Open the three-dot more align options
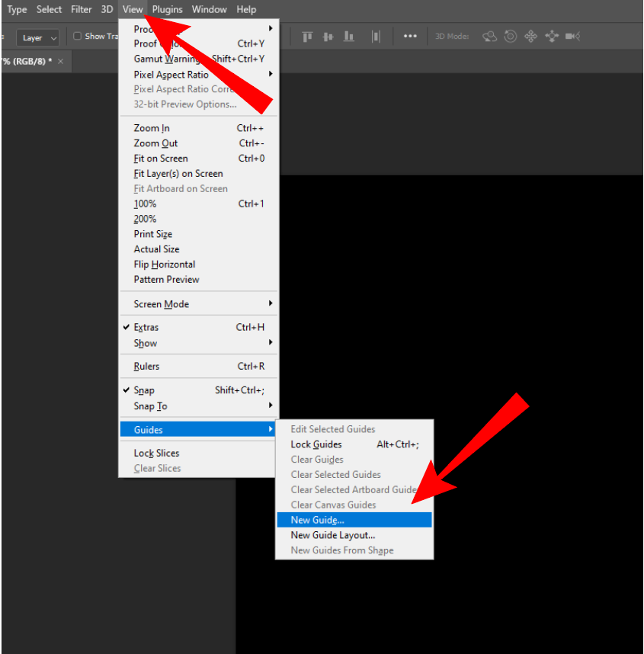 point(410,37)
